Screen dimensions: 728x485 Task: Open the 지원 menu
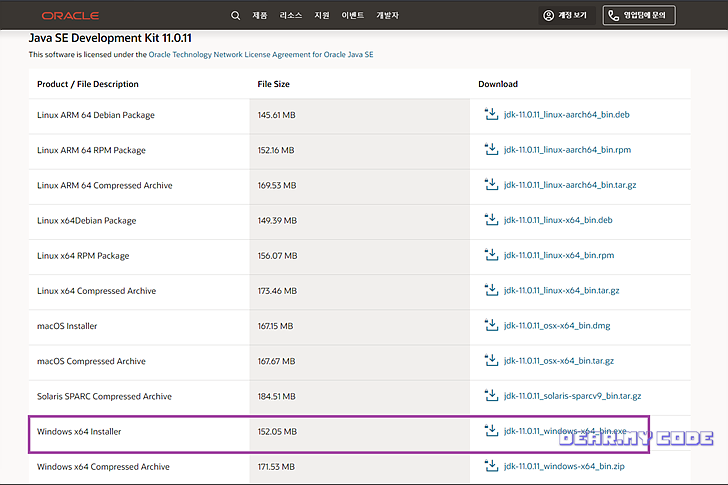pyautogui.click(x=322, y=15)
